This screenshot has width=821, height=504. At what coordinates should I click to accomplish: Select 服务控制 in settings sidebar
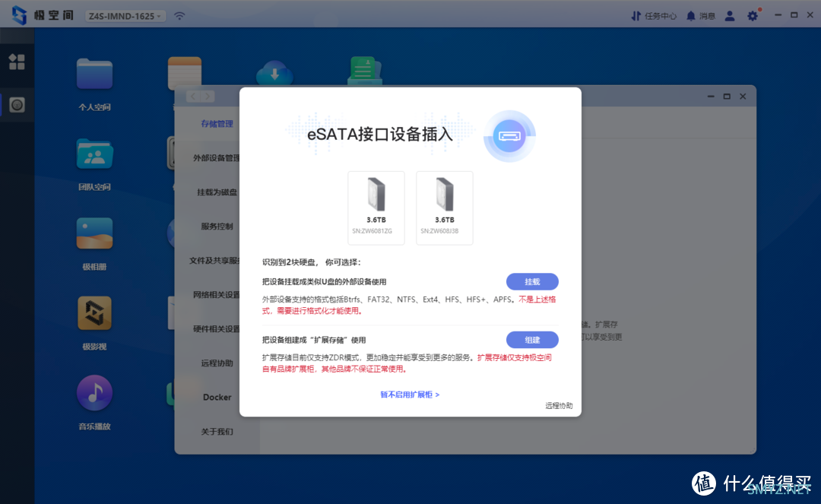tap(217, 226)
